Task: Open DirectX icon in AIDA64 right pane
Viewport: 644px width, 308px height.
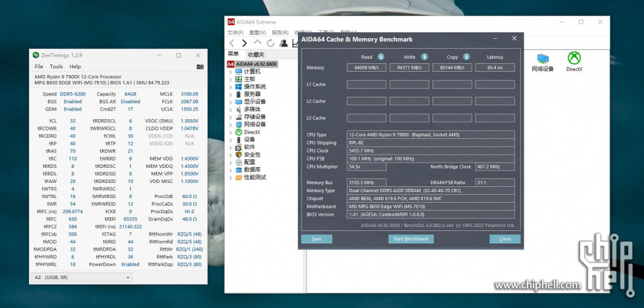Action: click(574, 62)
